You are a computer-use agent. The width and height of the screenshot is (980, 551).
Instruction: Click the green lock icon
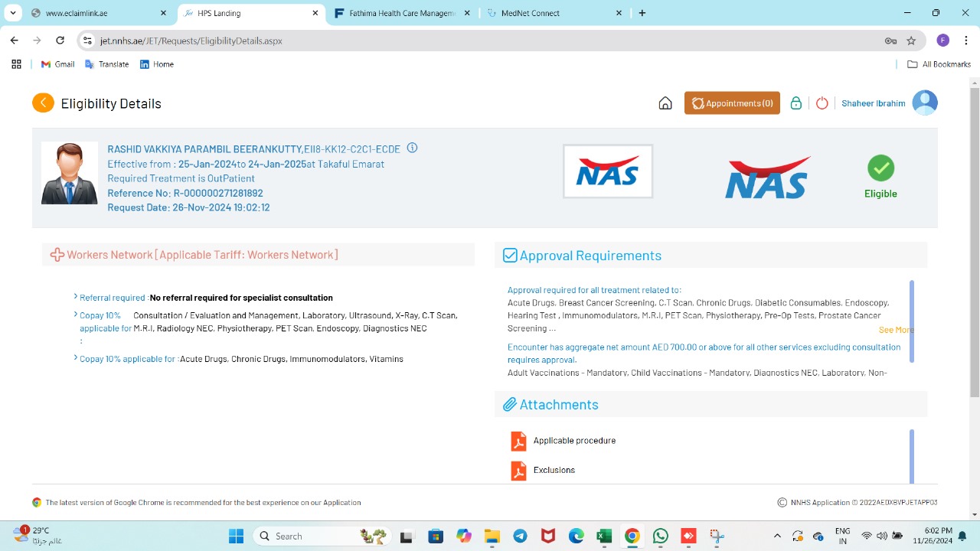[796, 103]
